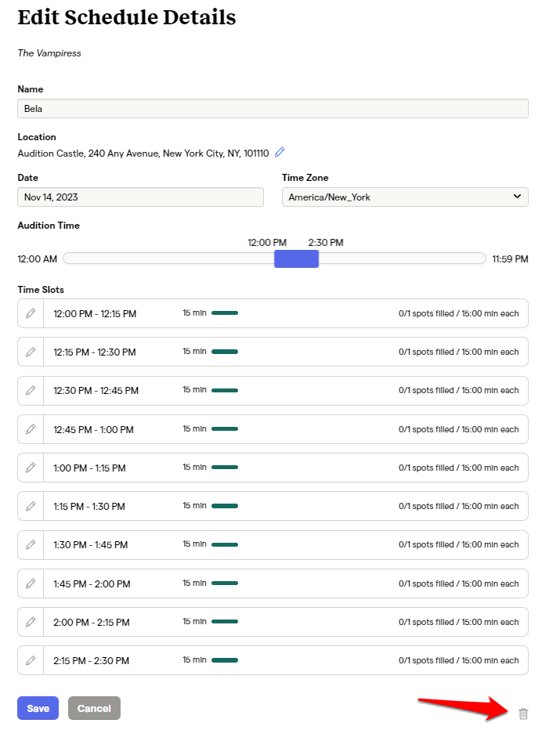Click the Save button
Screen dimensions: 560x737
point(38,708)
